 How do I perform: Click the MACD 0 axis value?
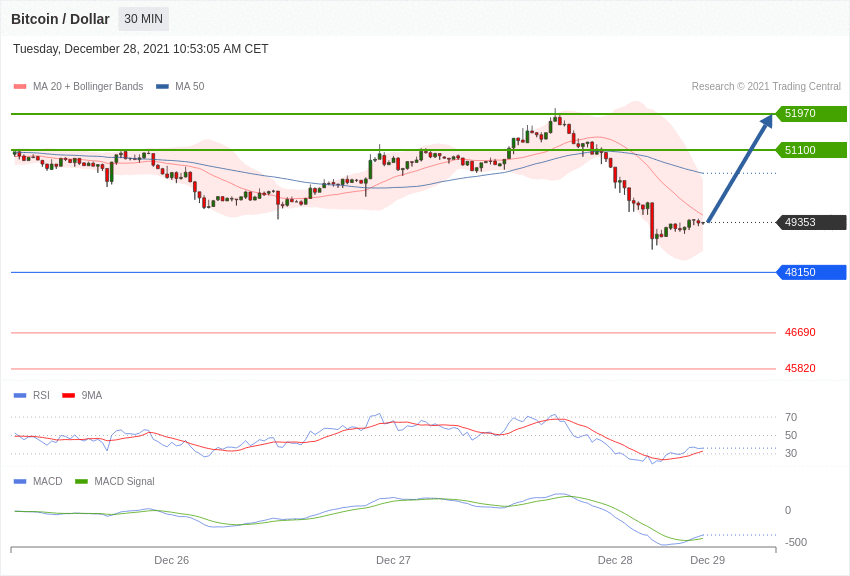(x=788, y=510)
